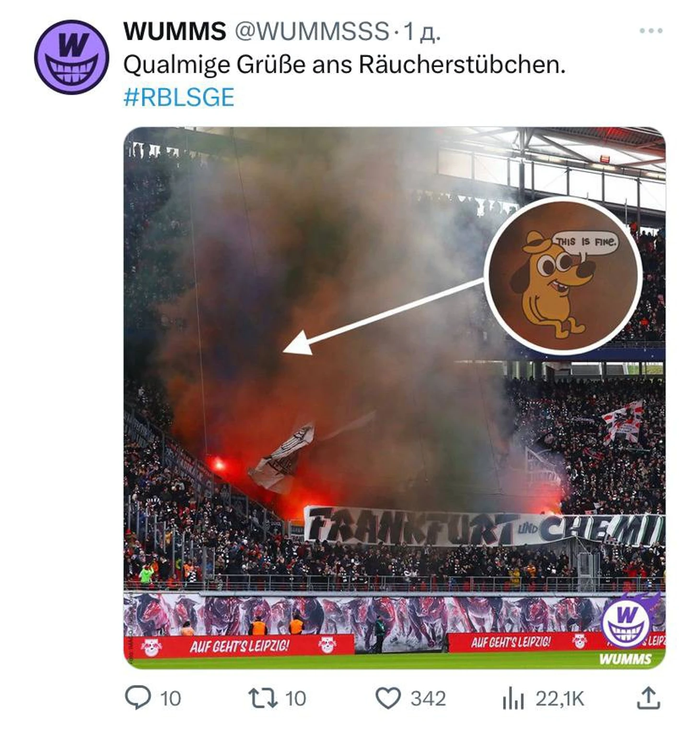Click the WUMMS display name
Viewport: 700px width, 729px height.
click(175, 32)
